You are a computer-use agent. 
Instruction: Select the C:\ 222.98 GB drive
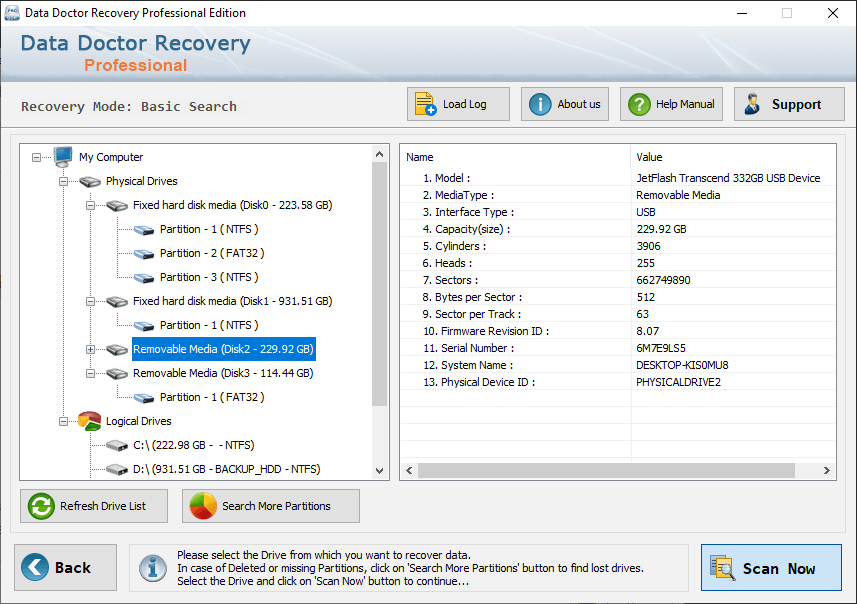[193, 445]
